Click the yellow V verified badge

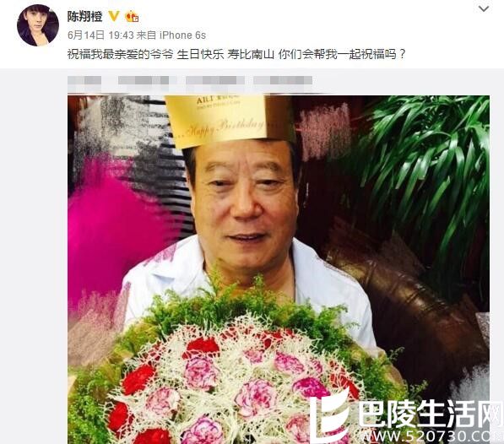tap(114, 16)
